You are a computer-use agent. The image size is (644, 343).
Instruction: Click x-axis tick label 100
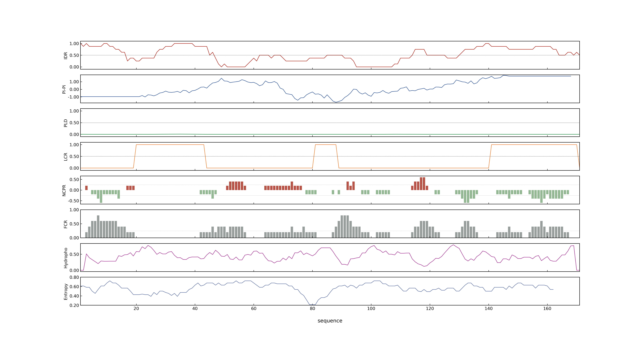click(371, 309)
